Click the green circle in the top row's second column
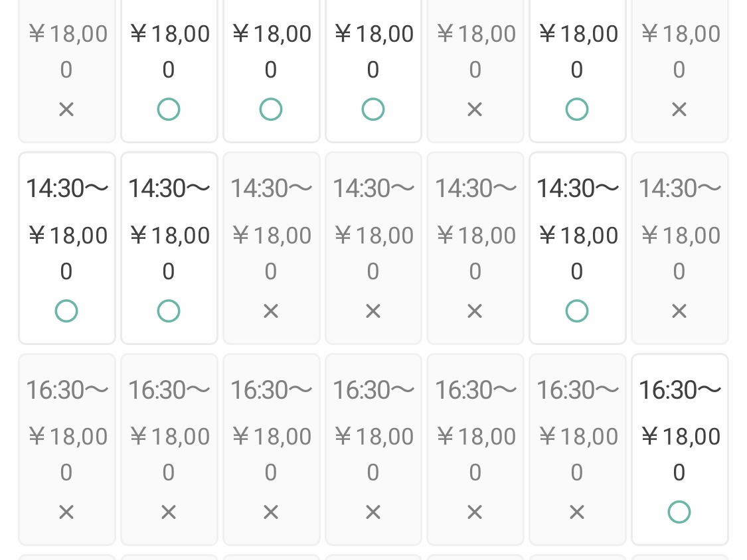 (x=169, y=109)
